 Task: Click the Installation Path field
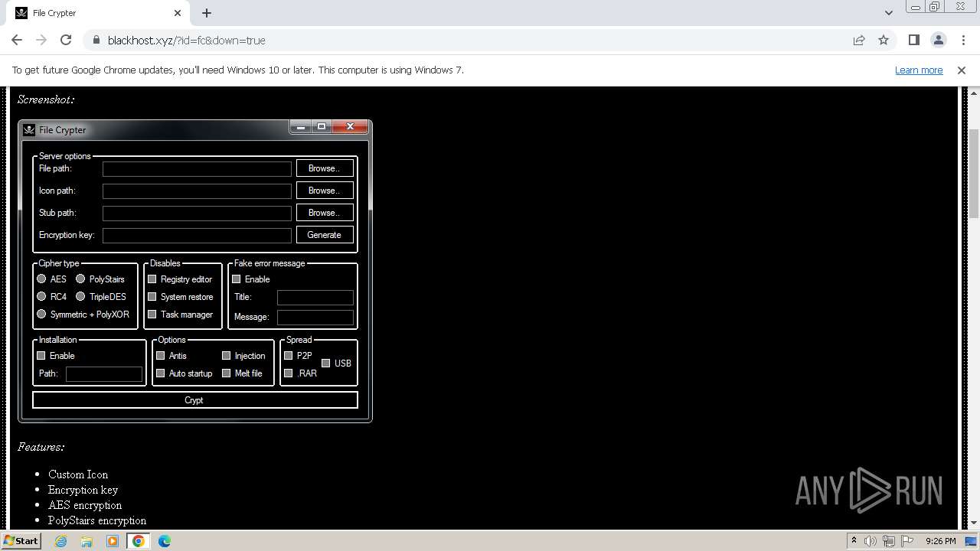click(x=104, y=374)
